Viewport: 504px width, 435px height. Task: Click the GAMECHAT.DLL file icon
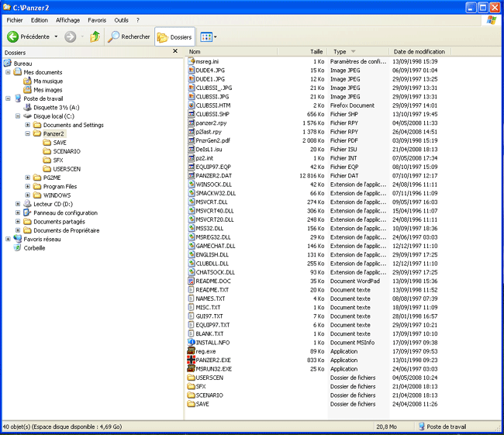click(192, 246)
